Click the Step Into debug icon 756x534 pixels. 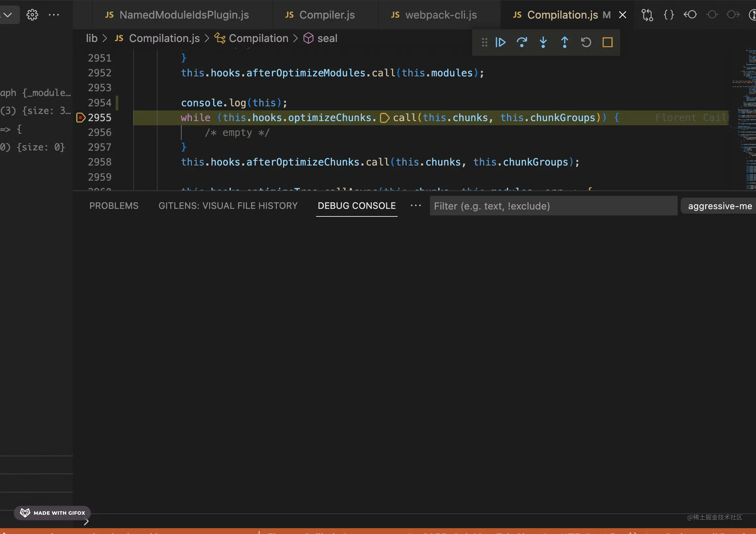[543, 42]
